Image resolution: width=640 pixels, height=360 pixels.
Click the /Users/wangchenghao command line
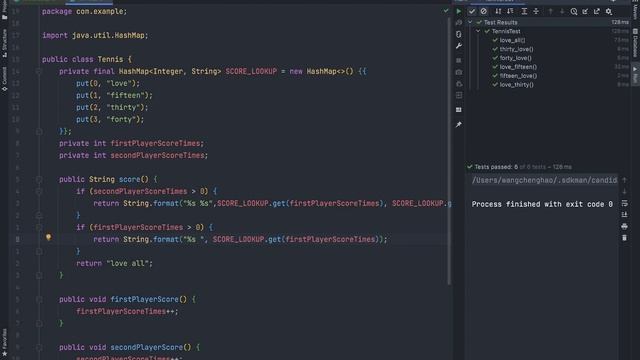coord(544,180)
